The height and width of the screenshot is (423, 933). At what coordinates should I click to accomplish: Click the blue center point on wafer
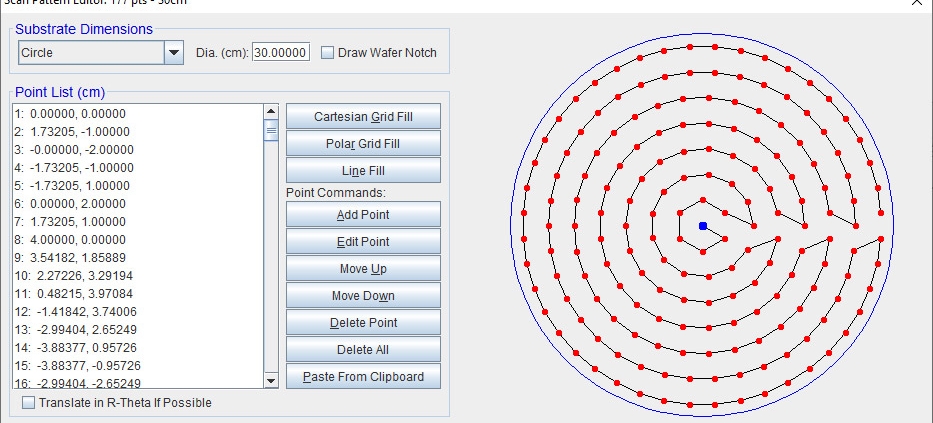click(703, 226)
